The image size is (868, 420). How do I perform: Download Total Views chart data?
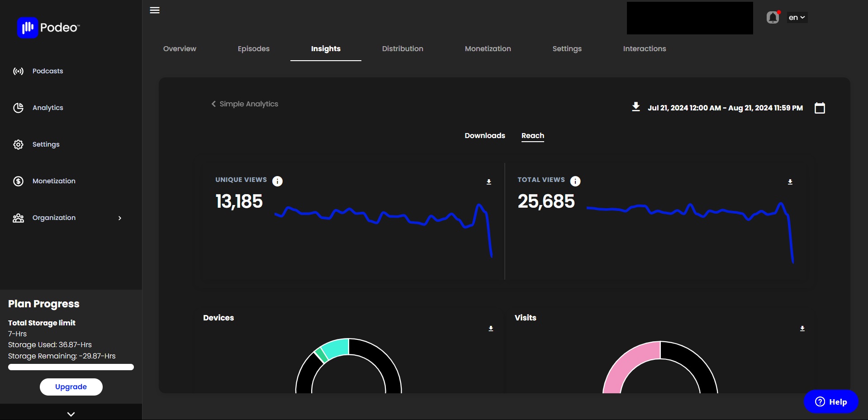coord(790,182)
